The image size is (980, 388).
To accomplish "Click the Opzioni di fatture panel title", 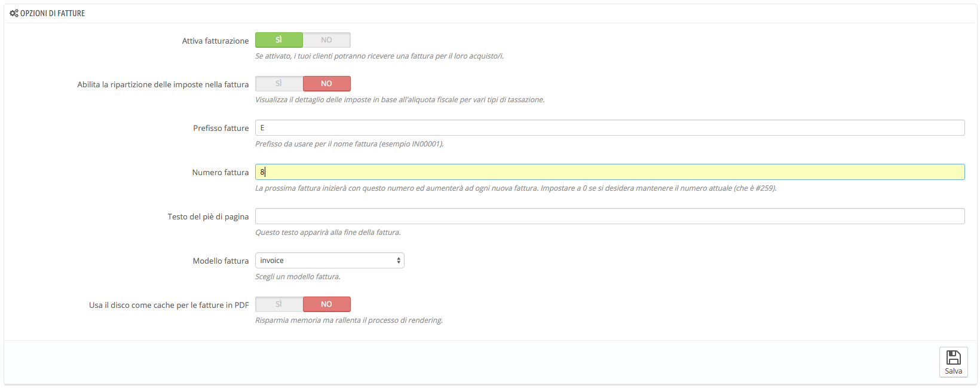I will pyautogui.click(x=53, y=13).
